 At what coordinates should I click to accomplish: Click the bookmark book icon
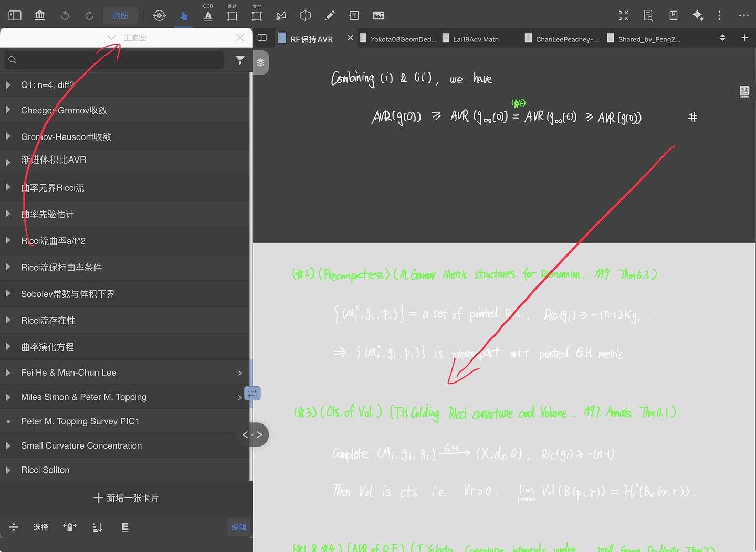click(x=673, y=16)
